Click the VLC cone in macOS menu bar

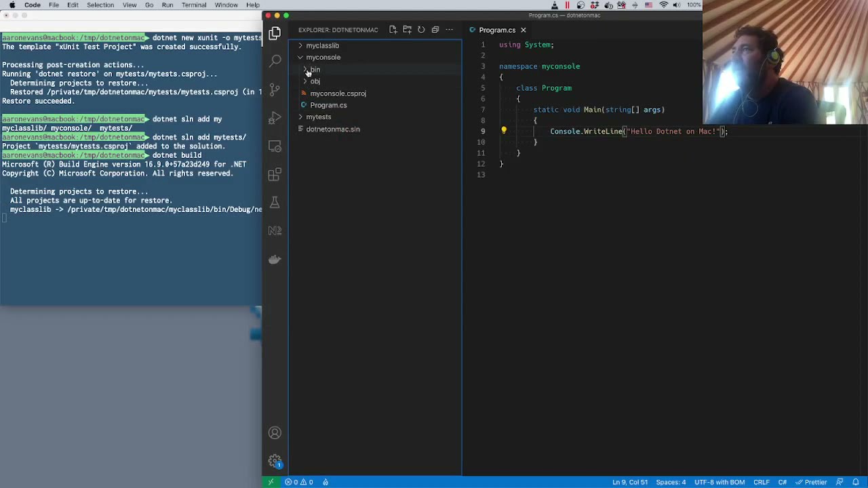point(554,5)
